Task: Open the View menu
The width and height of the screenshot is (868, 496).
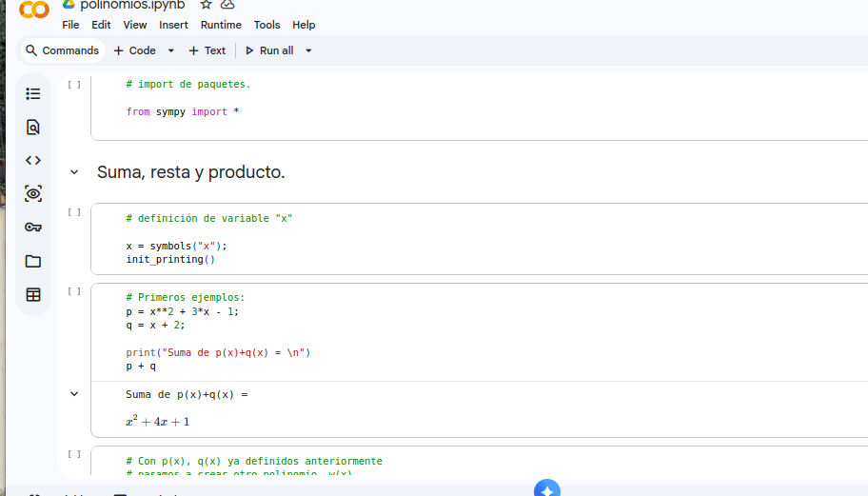Action: tap(134, 25)
